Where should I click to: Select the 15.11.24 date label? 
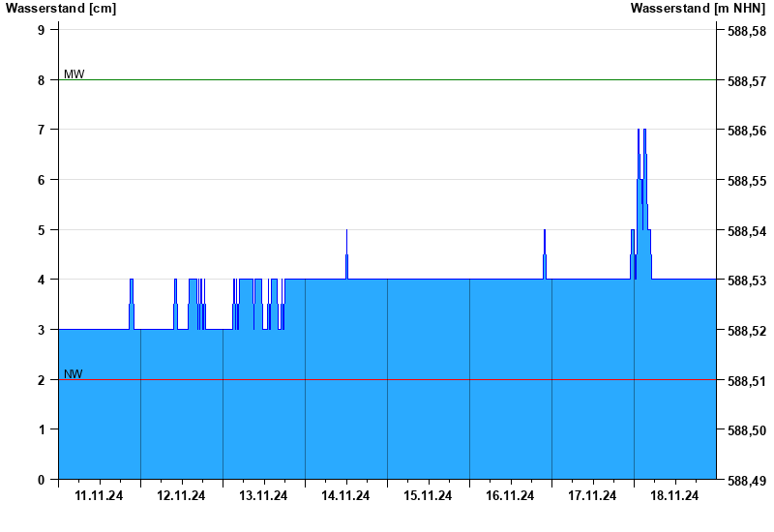[428, 495]
